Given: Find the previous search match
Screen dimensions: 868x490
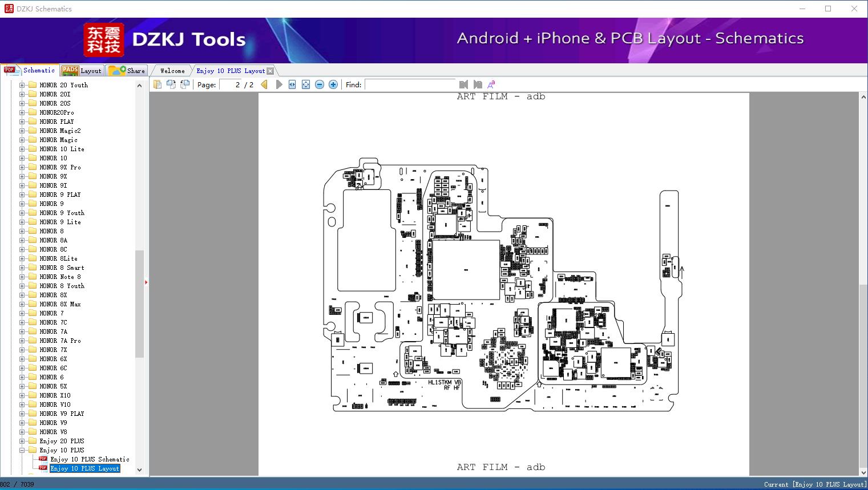Looking at the screenshot, I should (x=463, y=84).
